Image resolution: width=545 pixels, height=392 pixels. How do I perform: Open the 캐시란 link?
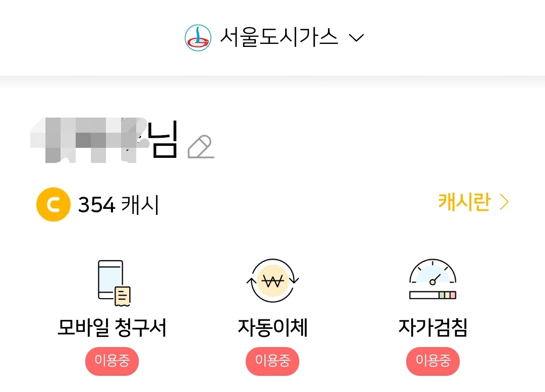tap(464, 202)
